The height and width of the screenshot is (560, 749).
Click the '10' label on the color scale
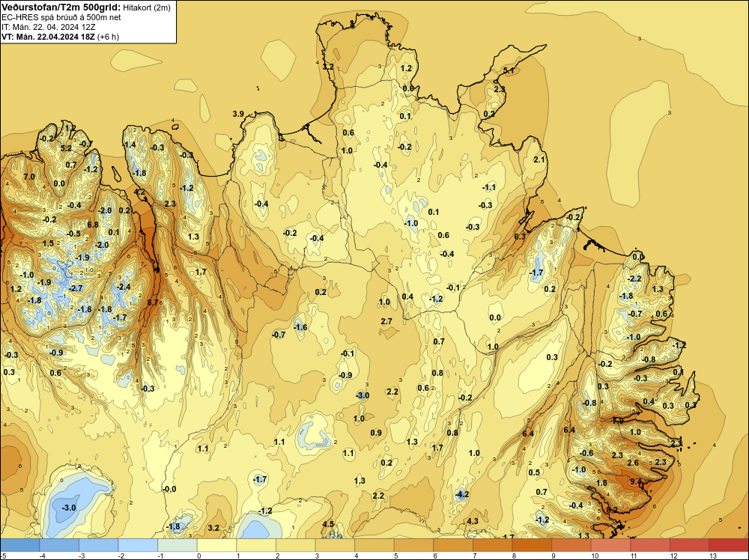coord(595,556)
